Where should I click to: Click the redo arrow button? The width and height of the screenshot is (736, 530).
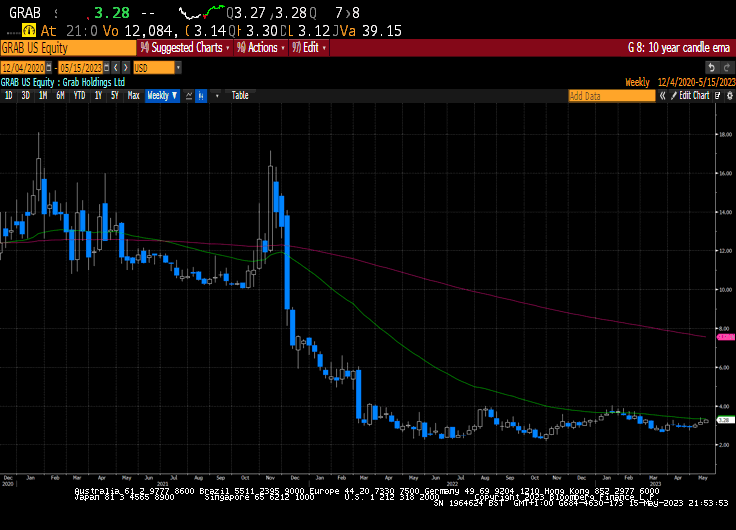click(727, 68)
